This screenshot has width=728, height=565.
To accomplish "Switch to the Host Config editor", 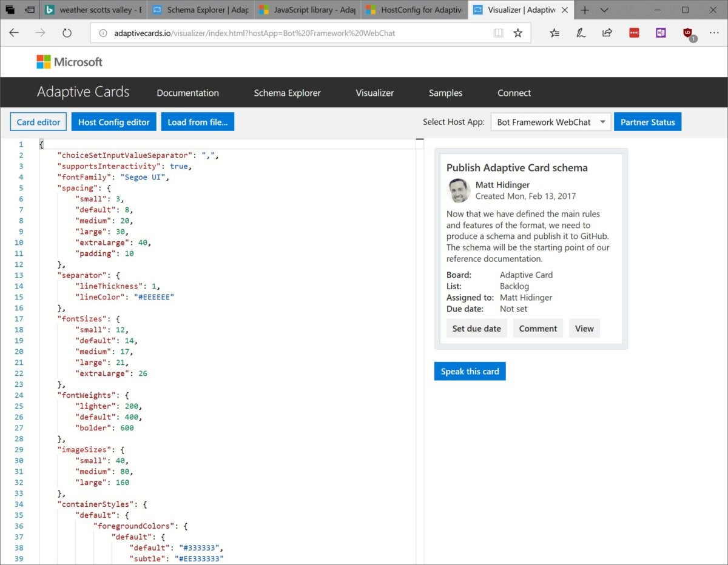I will coord(114,122).
